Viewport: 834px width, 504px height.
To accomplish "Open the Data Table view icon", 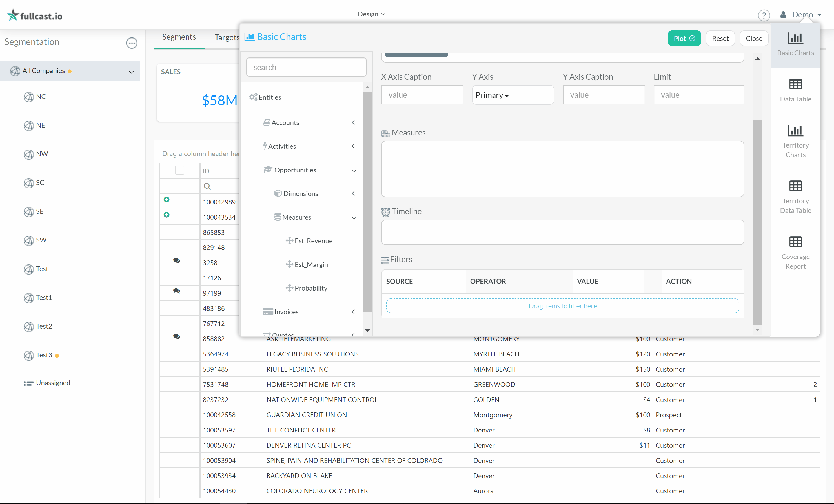I will point(795,84).
